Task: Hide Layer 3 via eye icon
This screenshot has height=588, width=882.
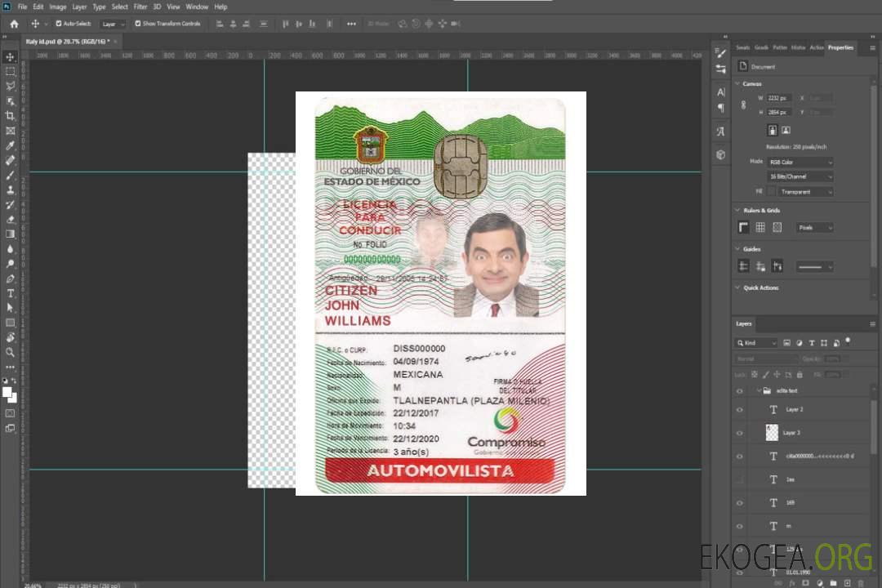Action: click(740, 434)
